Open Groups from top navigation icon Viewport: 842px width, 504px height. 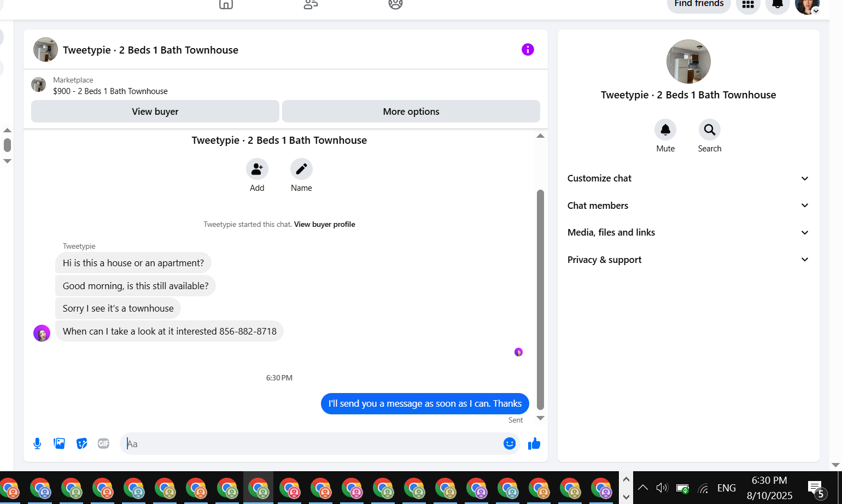[395, 4]
